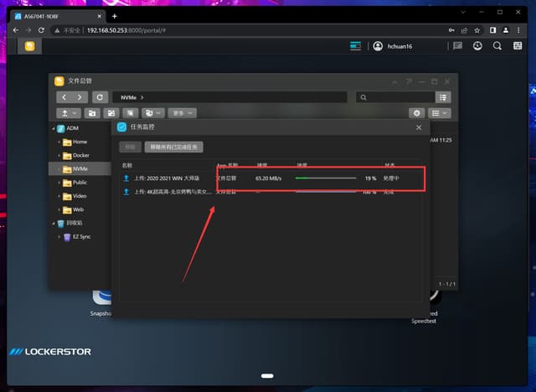Refresh the current folder listing
The width and height of the screenshot is (536, 392).
(99, 97)
